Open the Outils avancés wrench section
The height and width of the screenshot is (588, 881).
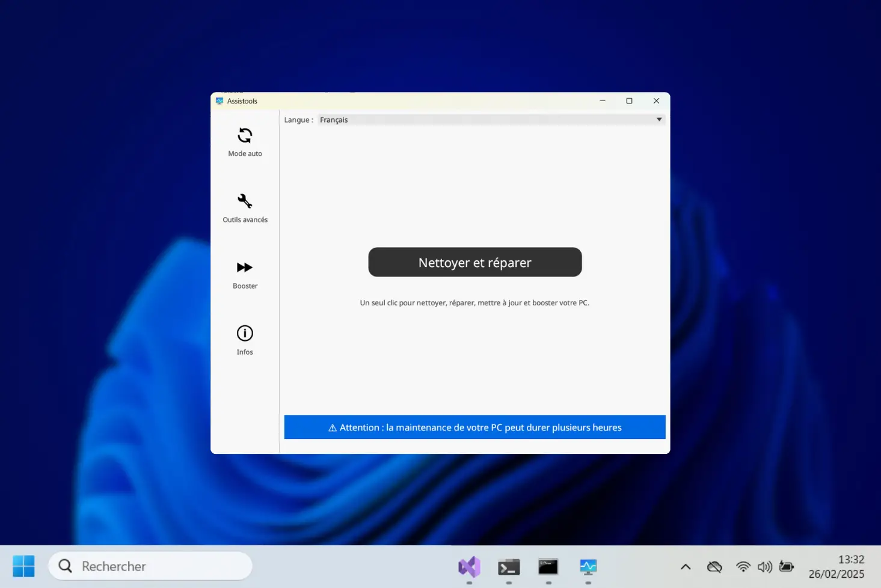pos(245,208)
